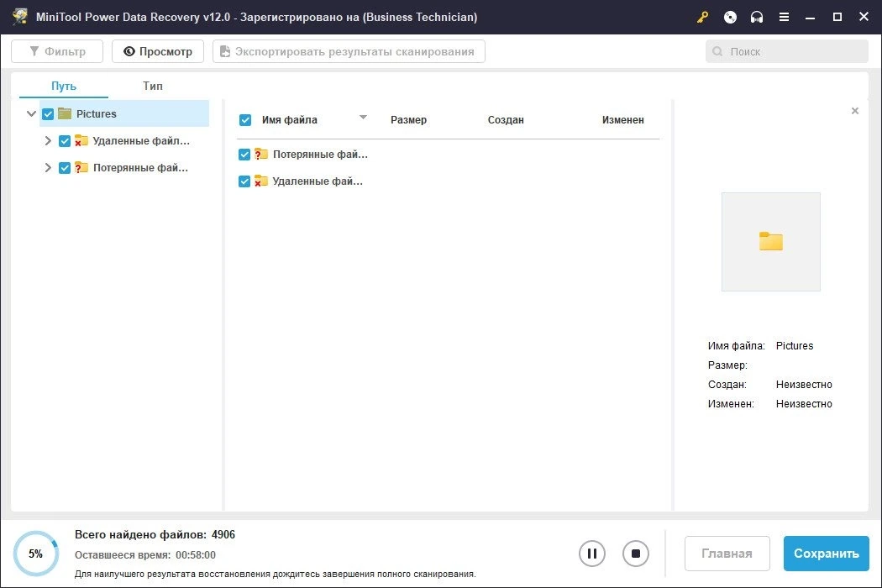Click Экспортировать результаты сканирования button
Screen dimensions: 882x588
click(x=349, y=51)
